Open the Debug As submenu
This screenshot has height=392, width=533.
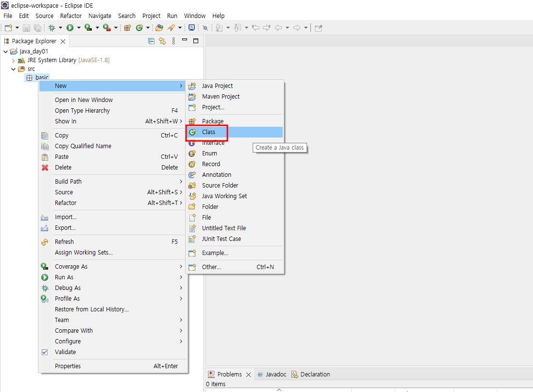[113, 288]
